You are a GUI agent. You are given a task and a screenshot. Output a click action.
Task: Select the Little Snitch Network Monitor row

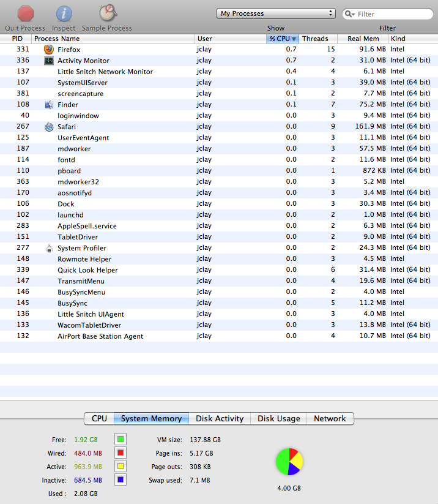(219, 72)
